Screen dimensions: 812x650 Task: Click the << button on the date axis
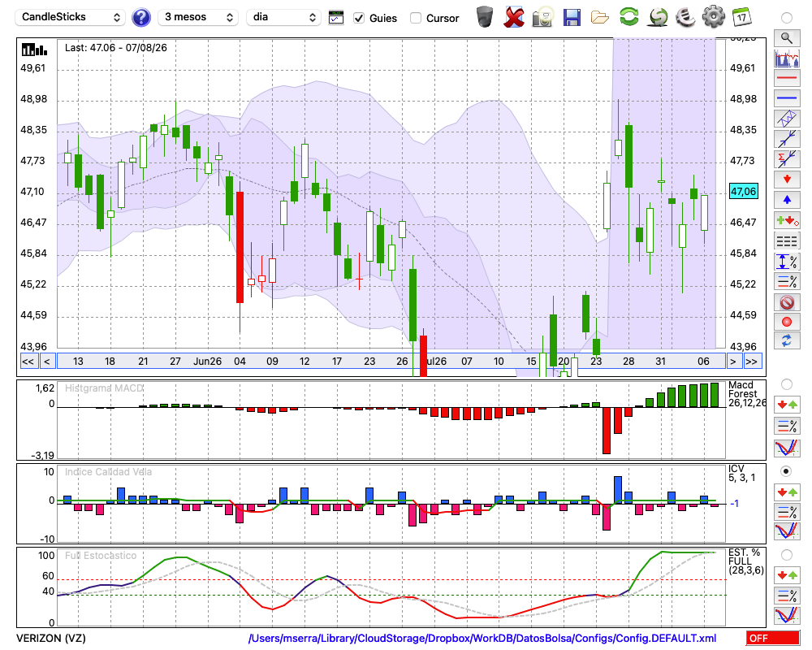point(28,362)
